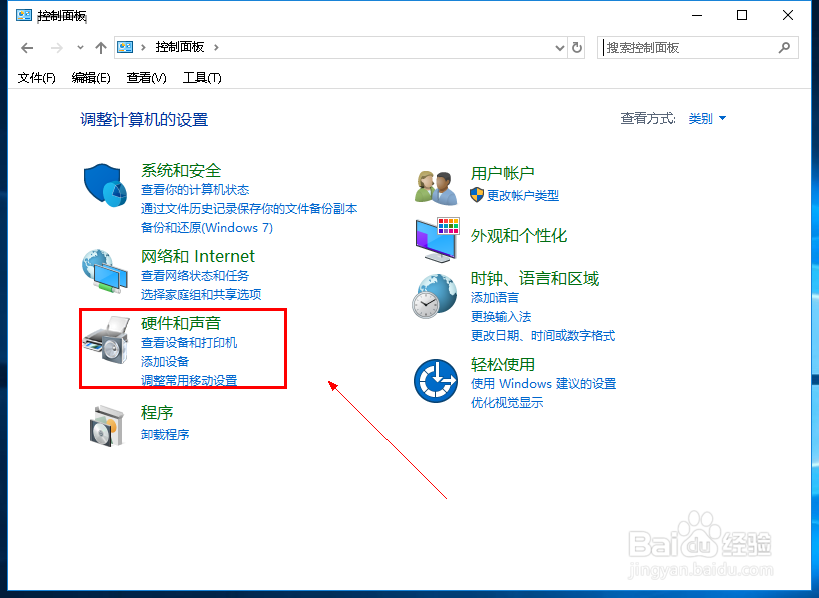Click the 网络和 Internet category icon

(x=105, y=270)
